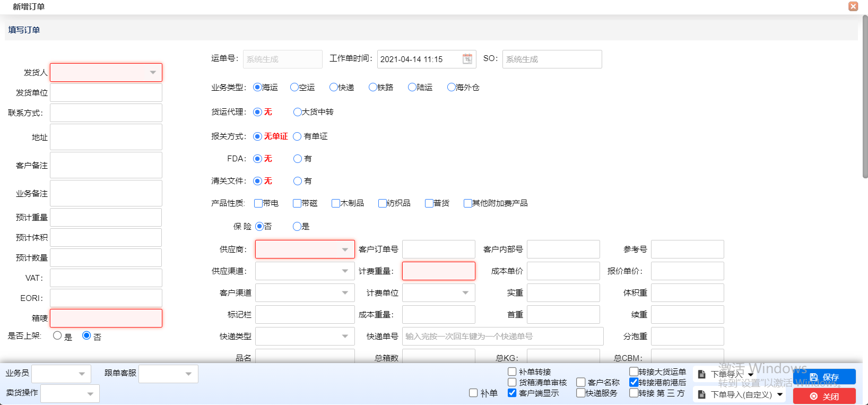Expand the 快递类型 dropdown
Viewport: 868px width, 405px height.
305,336
